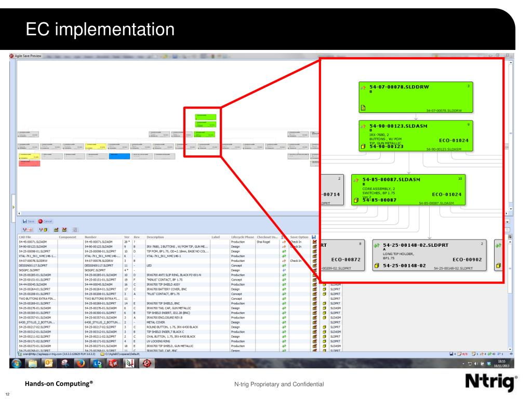Click table scrollbar down arrow
The height and width of the screenshot is (399, 532).
[x=510, y=349]
